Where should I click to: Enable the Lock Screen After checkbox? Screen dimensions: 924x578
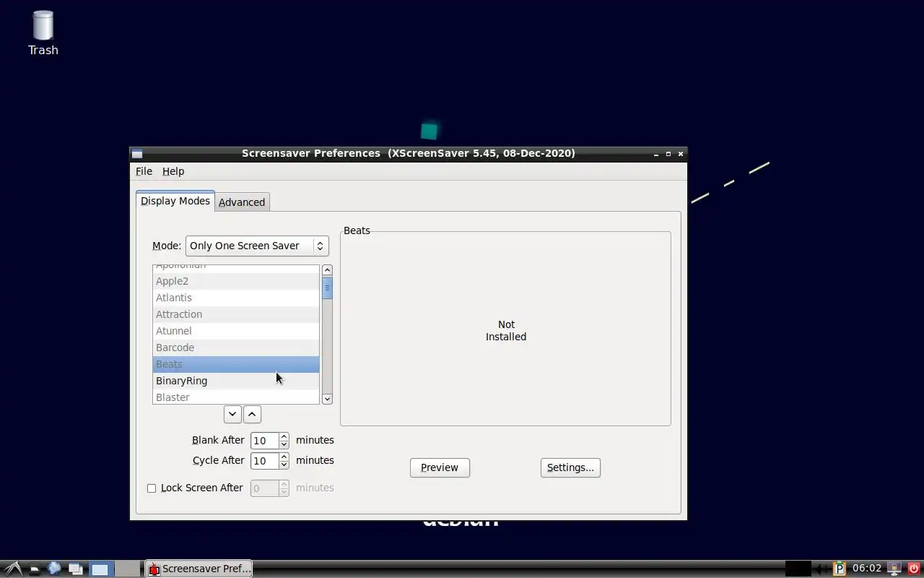click(x=152, y=488)
